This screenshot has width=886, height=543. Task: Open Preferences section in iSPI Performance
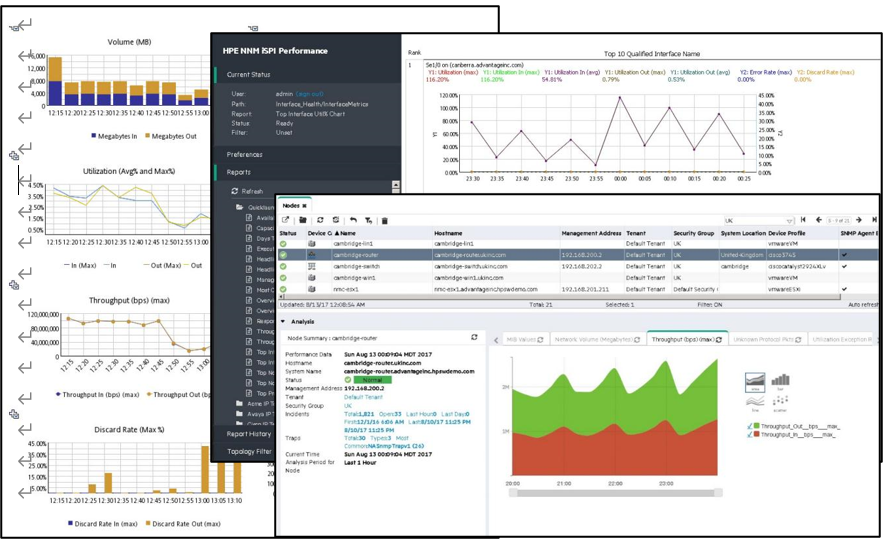point(245,154)
